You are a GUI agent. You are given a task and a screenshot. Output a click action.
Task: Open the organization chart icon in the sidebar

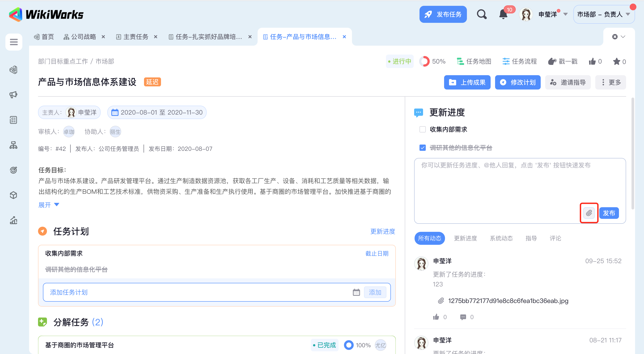pyautogui.click(x=13, y=145)
